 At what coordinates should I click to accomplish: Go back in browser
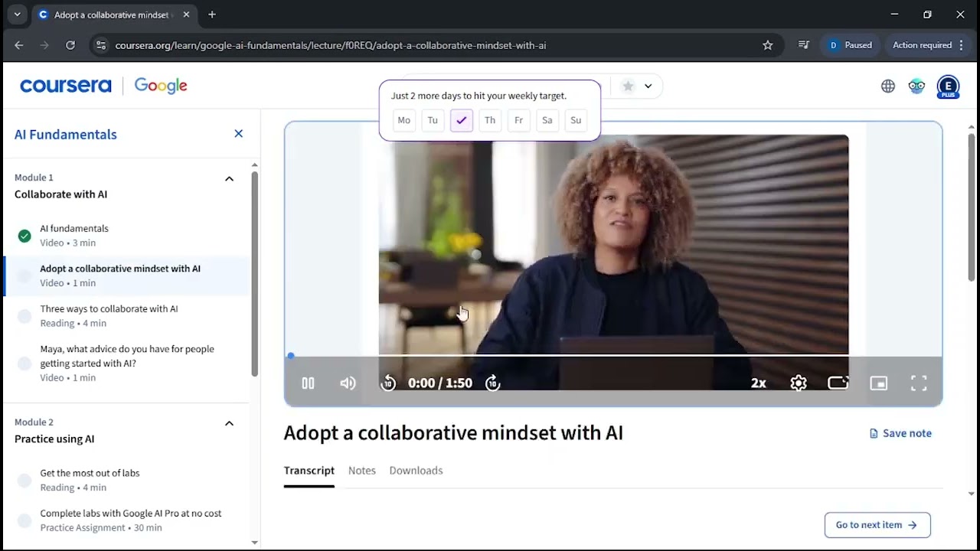click(19, 45)
